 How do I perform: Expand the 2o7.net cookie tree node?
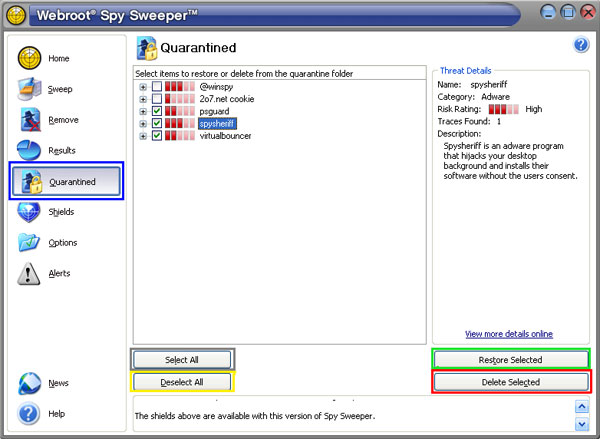point(143,99)
